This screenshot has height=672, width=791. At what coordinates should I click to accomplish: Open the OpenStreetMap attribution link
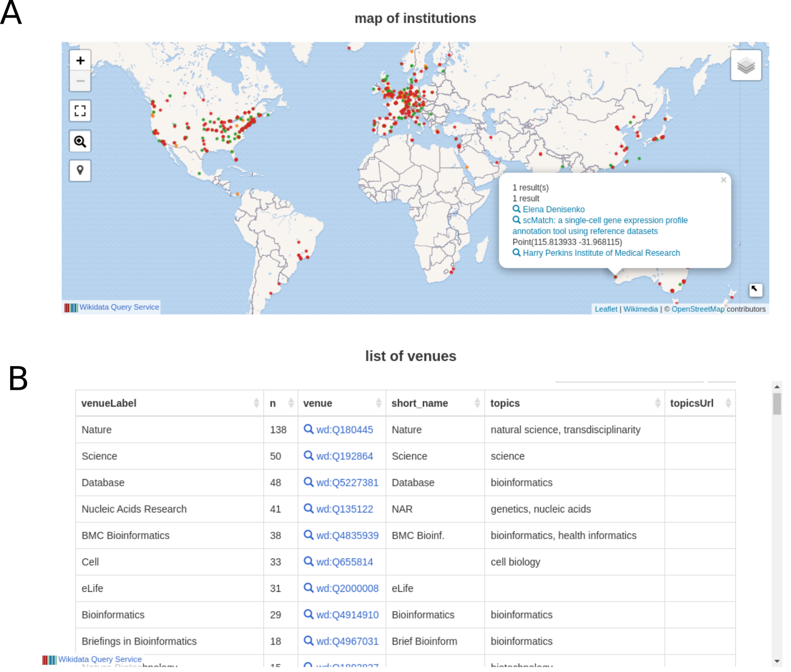coord(698,309)
